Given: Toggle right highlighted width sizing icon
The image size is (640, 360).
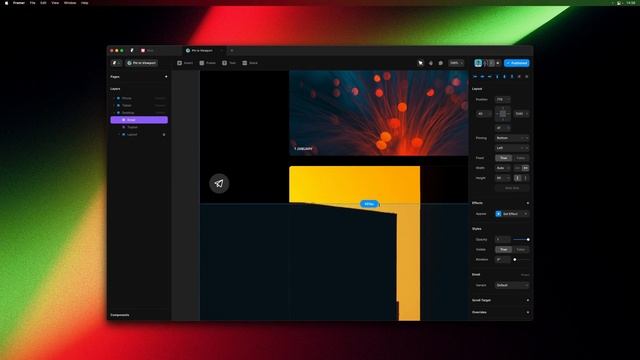Looking at the screenshot, I should pos(525,168).
